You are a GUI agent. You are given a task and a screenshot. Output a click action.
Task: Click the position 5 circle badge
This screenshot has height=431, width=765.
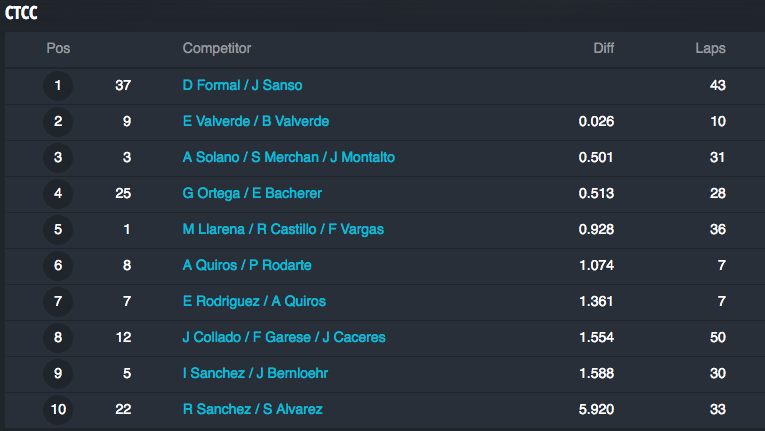(x=58, y=229)
